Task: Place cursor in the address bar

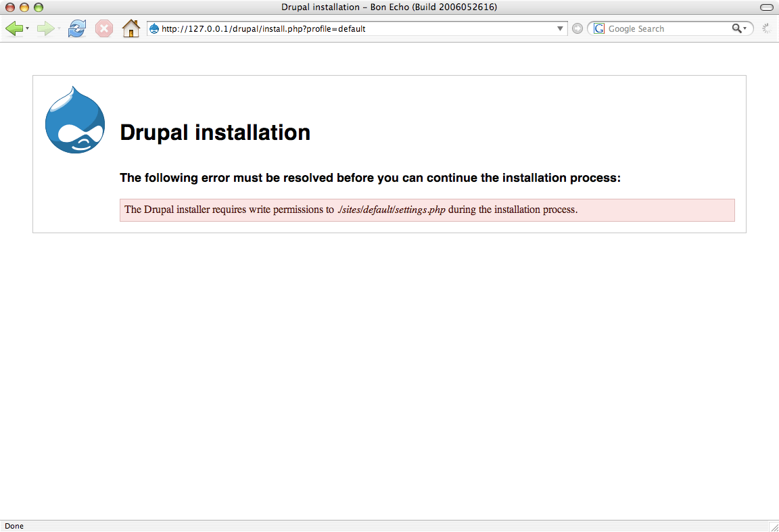Action: point(338,28)
